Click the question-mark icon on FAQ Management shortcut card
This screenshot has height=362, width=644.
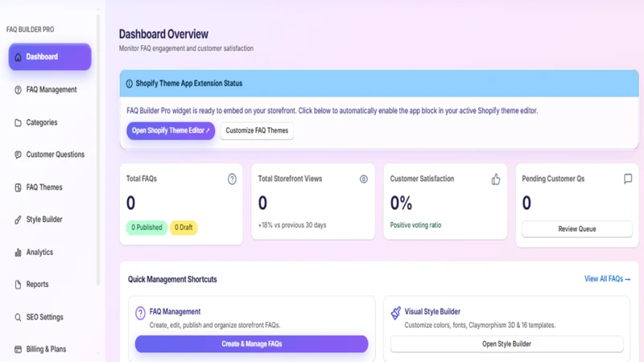pyautogui.click(x=140, y=313)
